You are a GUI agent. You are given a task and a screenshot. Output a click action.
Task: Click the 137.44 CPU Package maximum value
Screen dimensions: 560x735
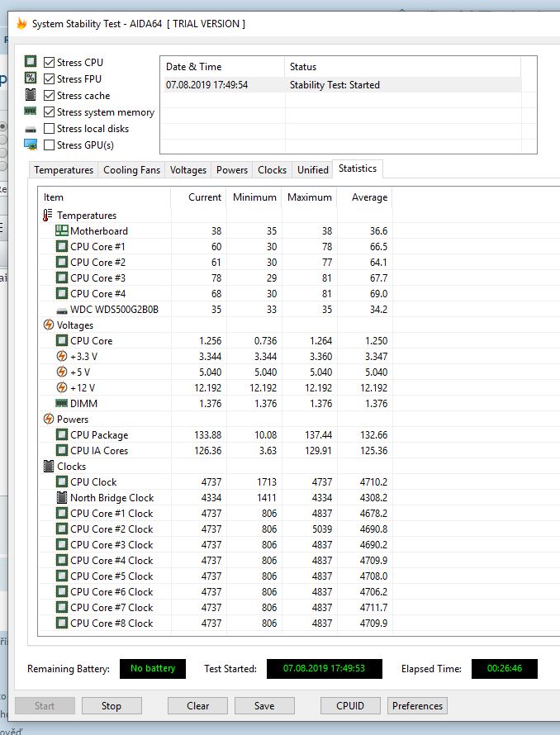(319, 434)
